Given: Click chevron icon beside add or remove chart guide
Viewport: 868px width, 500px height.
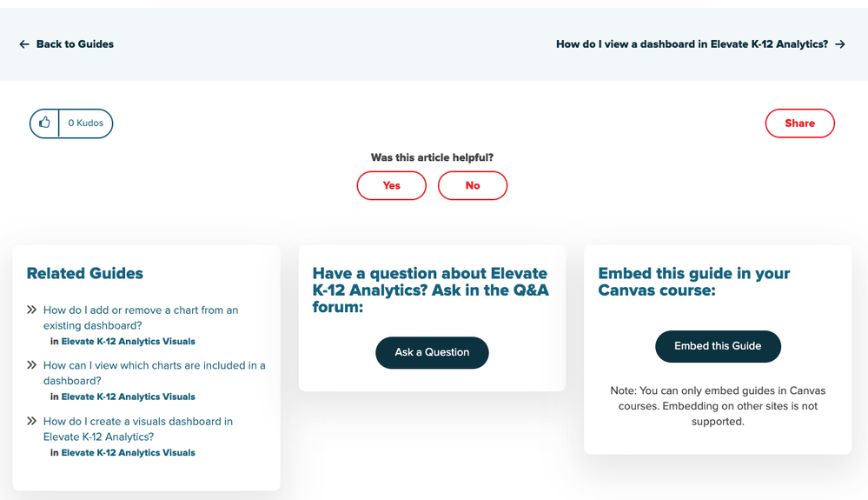Looking at the screenshot, I should click(31, 310).
